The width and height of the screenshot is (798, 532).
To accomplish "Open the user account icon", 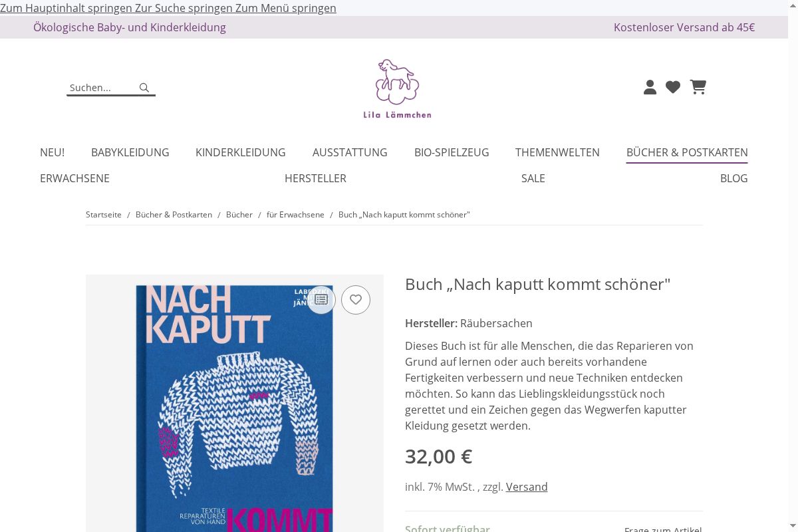I will [650, 87].
